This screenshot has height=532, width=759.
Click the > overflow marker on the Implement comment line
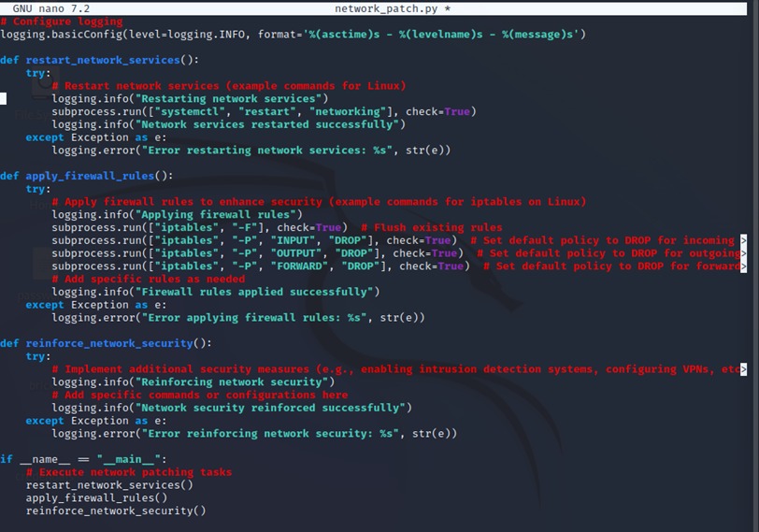(743, 369)
